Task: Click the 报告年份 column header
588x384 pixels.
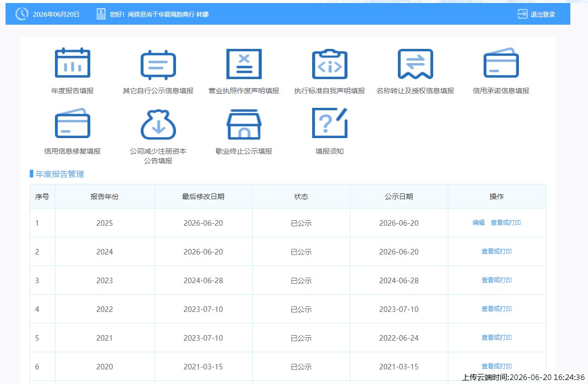Action: pos(104,197)
